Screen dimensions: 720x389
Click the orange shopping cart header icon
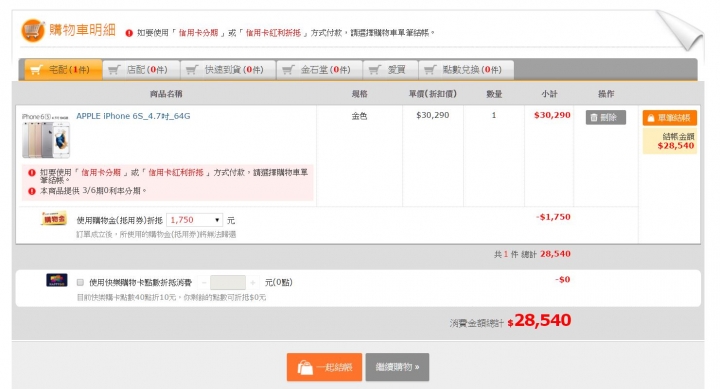coord(33,31)
